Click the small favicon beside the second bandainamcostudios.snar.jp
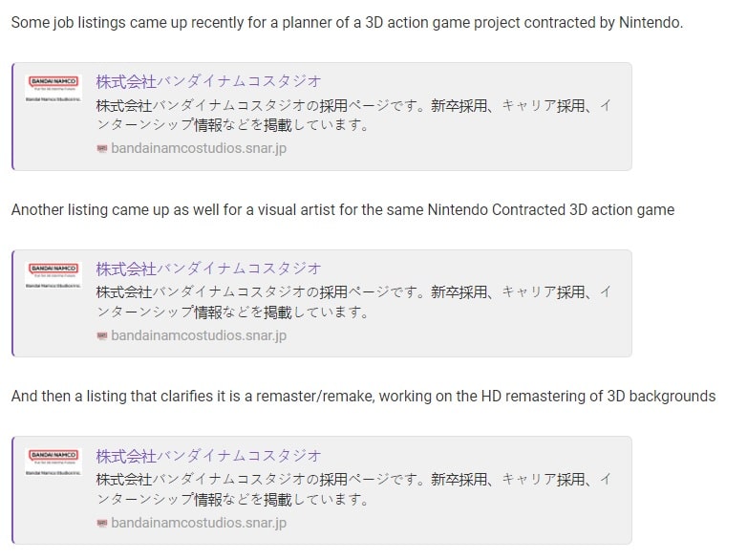The width and height of the screenshot is (747, 560). point(102,336)
